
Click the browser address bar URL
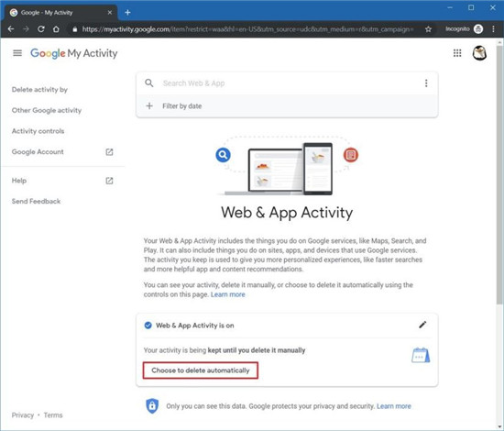tap(247, 29)
